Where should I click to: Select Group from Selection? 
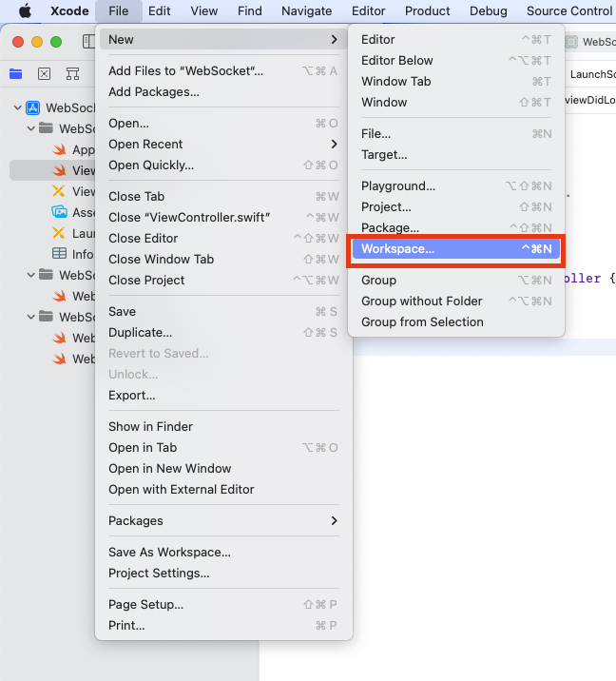[x=455, y=321]
